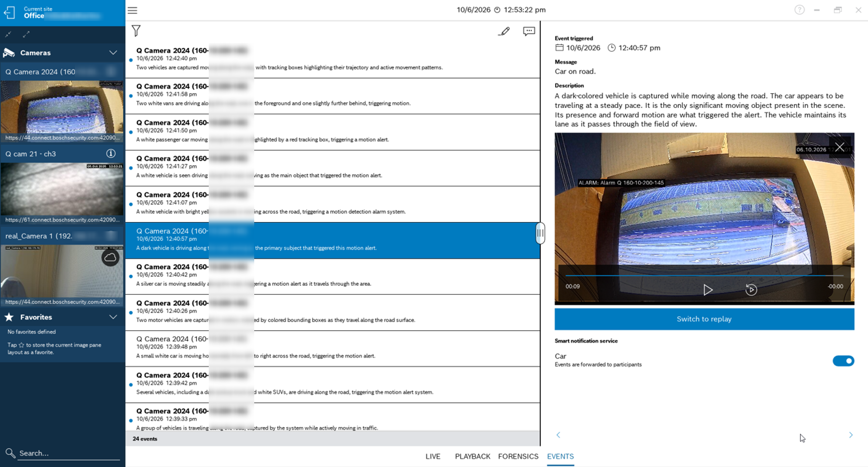Open the help question mark icon

(x=800, y=10)
